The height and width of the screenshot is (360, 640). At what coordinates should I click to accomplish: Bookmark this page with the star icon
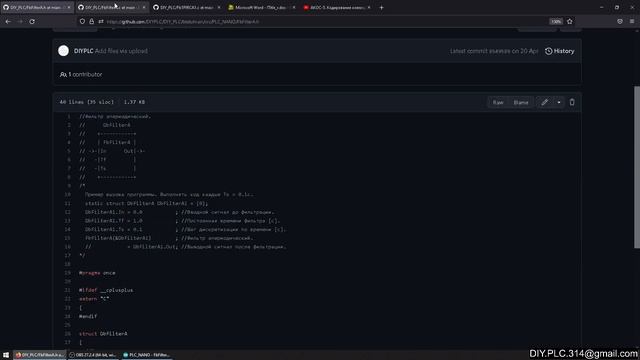(570, 21)
